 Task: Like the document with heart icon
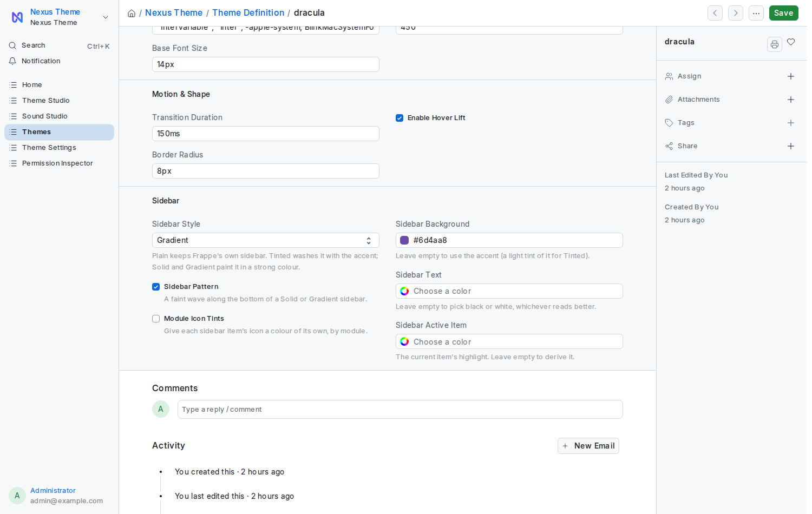click(x=791, y=42)
